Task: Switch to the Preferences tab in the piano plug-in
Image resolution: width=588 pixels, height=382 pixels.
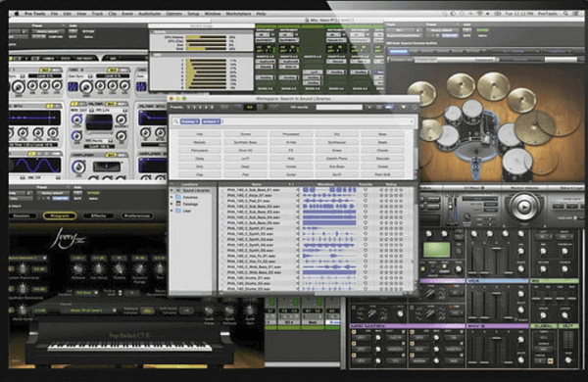Action: [137, 215]
